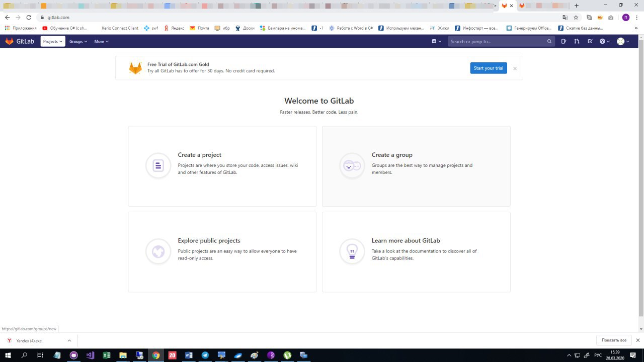Close the active GitLab tab
This screenshot has height=362, width=644.
pyautogui.click(x=512, y=6)
